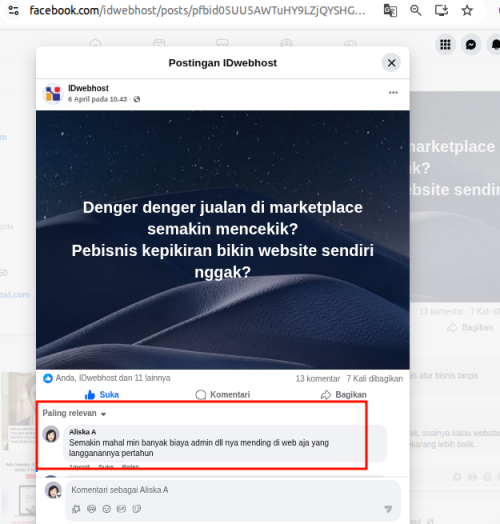Image resolution: width=500 pixels, height=524 pixels.
Task: Click the install app icon in address bar
Action: (x=441, y=10)
